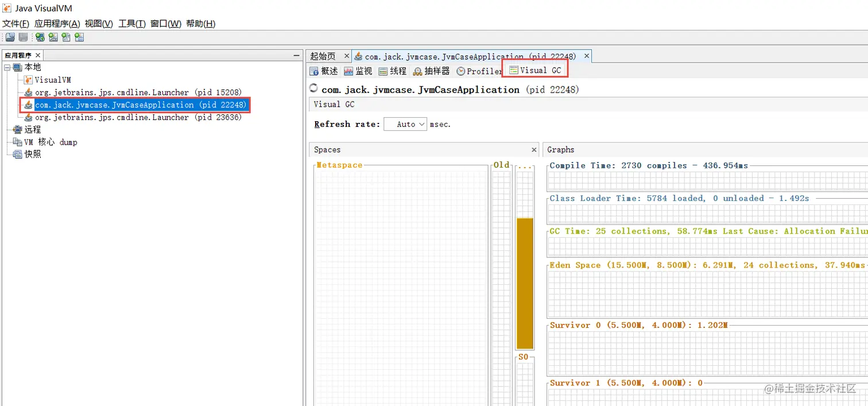The width and height of the screenshot is (868, 406).
Task: Click the Survivor 1 graph title
Action: point(626,382)
